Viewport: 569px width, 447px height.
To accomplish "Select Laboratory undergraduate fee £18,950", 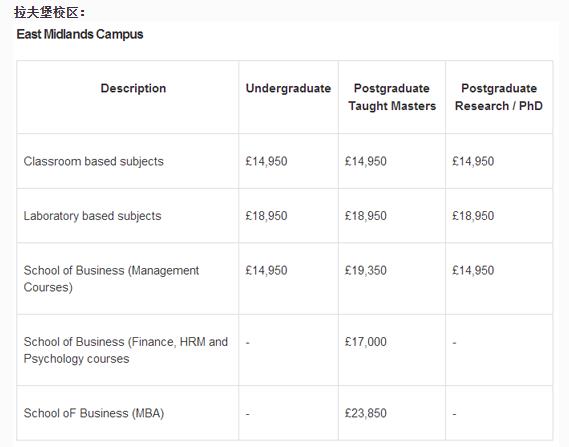I will click(266, 216).
